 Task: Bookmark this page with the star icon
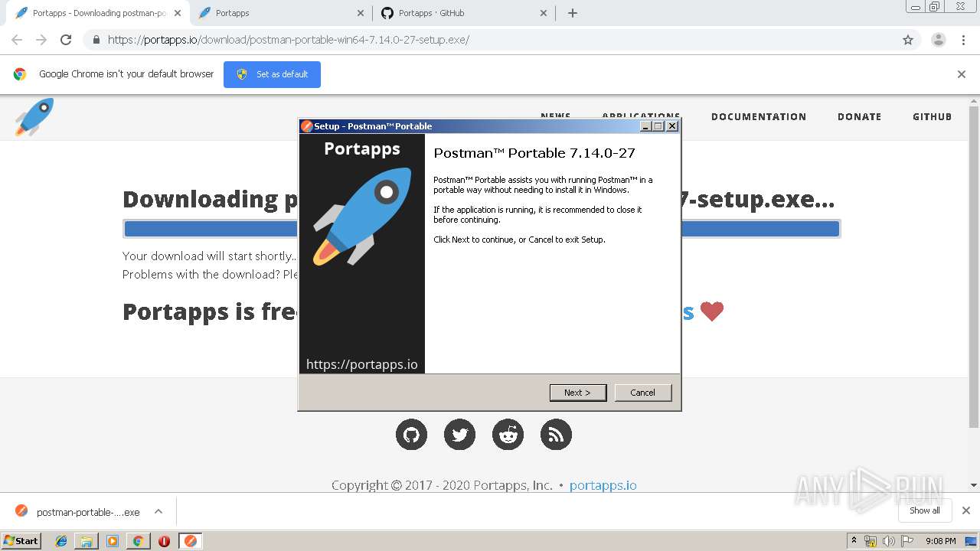tap(908, 40)
